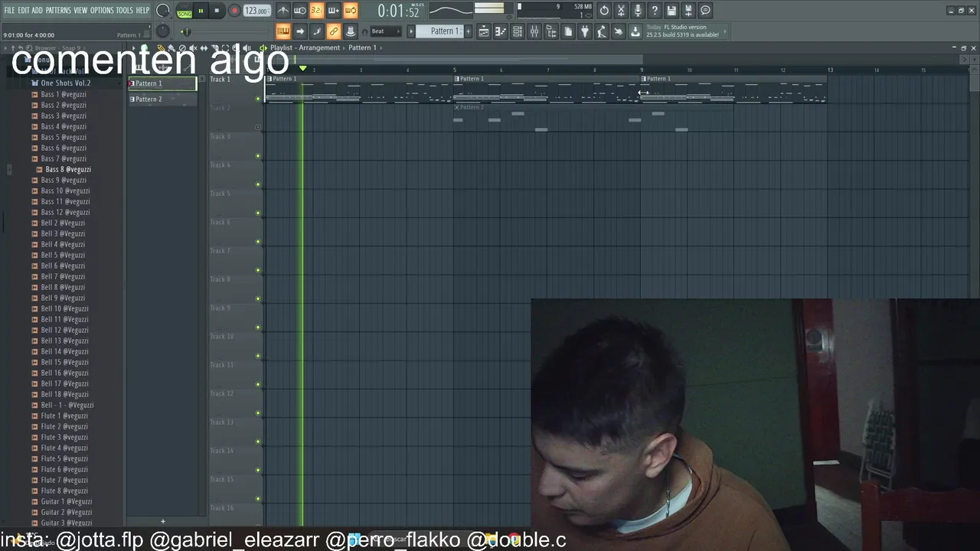
Task: Open the audio editor scissors icon
Action: click(x=621, y=11)
